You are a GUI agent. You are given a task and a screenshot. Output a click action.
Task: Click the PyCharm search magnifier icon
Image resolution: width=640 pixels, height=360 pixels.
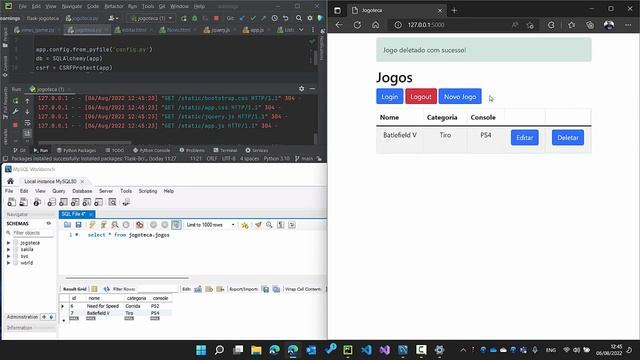pyautogui.click(x=299, y=18)
